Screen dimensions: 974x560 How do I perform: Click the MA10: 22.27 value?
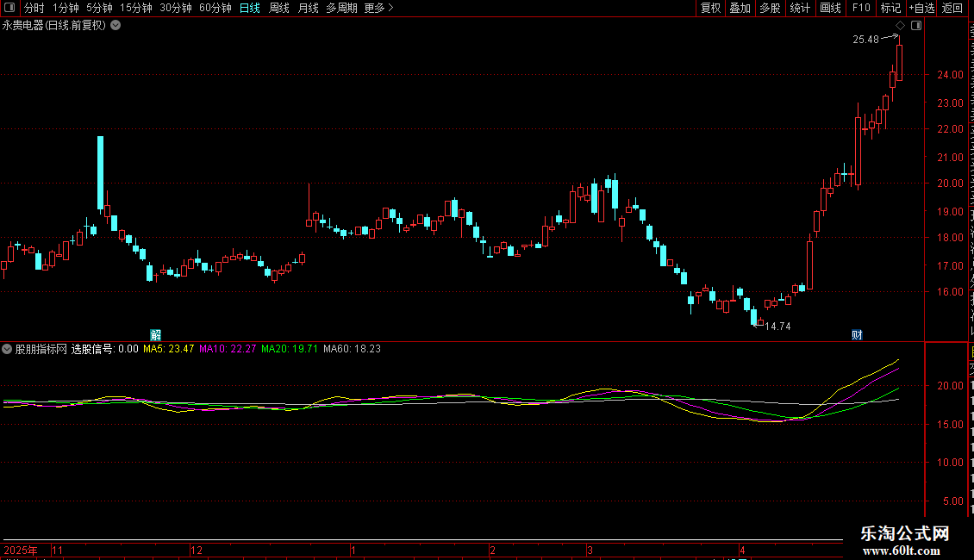(228, 349)
